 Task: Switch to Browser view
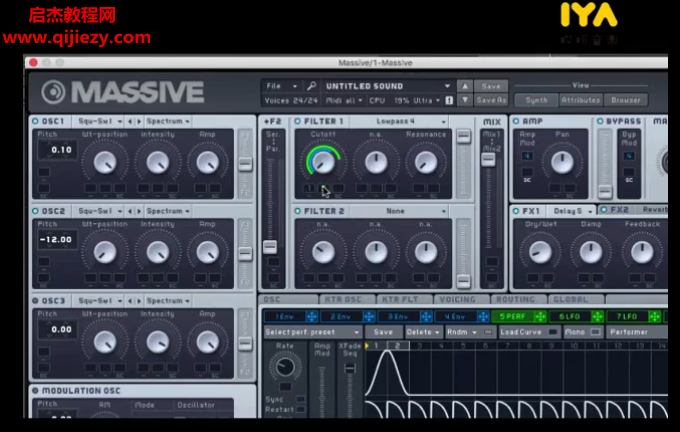(x=625, y=100)
